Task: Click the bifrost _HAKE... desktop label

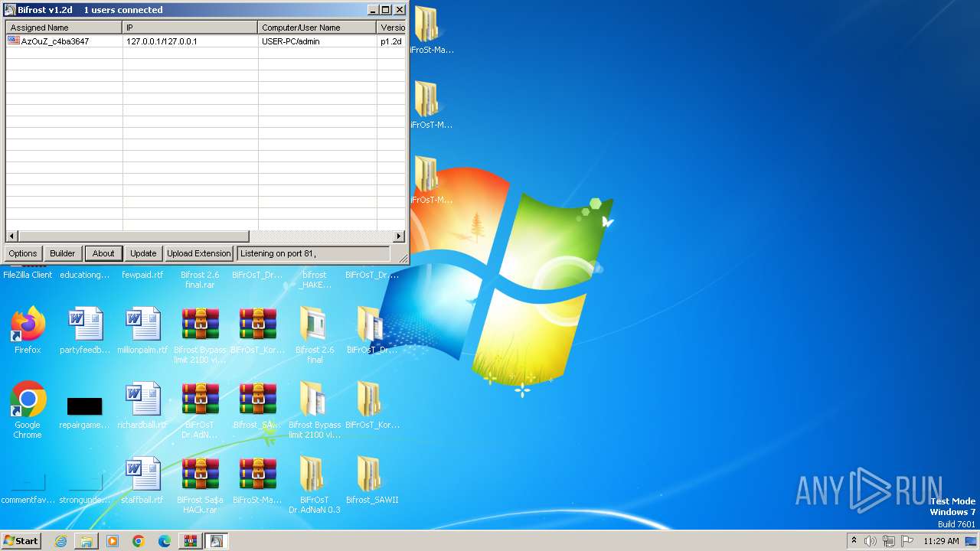Action: [315, 279]
